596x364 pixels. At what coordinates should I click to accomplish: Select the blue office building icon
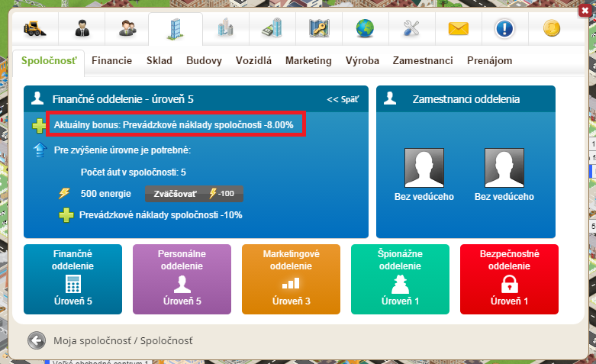point(176,29)
